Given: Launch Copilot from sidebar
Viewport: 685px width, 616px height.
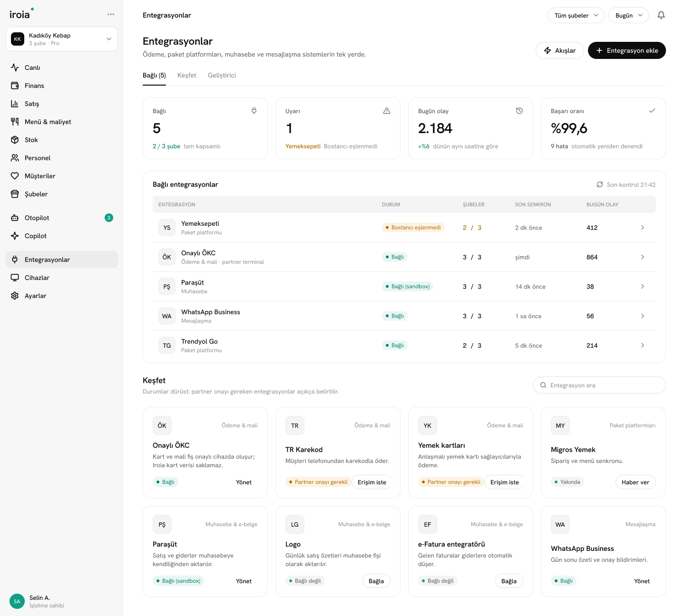Looking at the screenshot, I should point(62,236).
